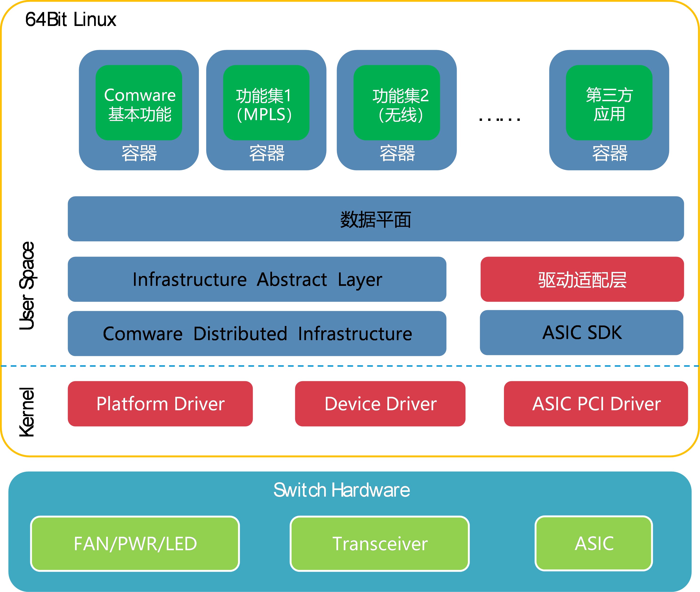Select the Infrastructure Abstract Layer block
Screen dimensions: 700x592
click(x=257, y=279)
